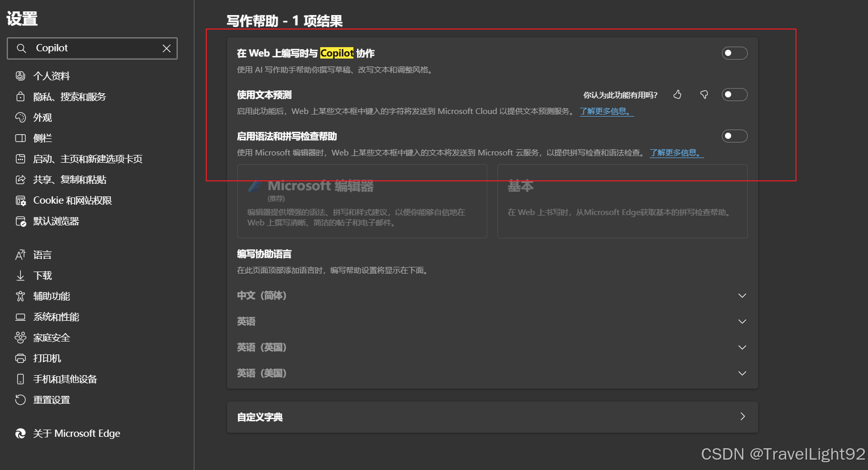Expand the 英语 language row chevron

[742, 321]
